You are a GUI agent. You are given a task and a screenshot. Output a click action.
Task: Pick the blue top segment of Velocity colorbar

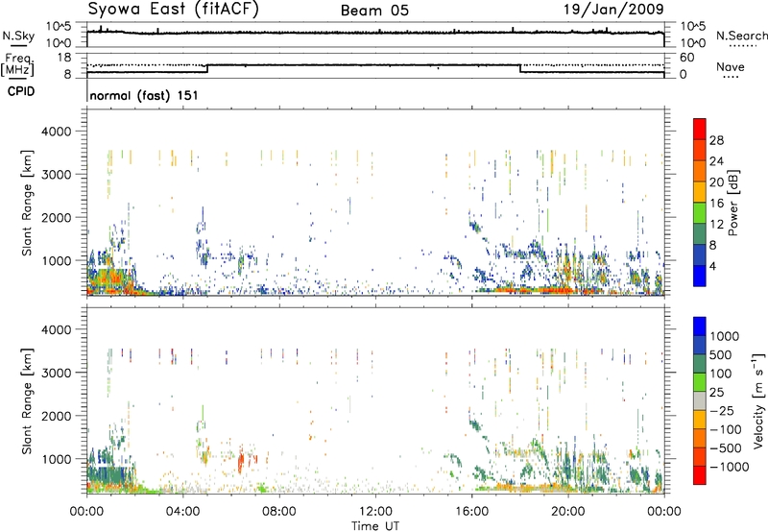tap(700, 326)
